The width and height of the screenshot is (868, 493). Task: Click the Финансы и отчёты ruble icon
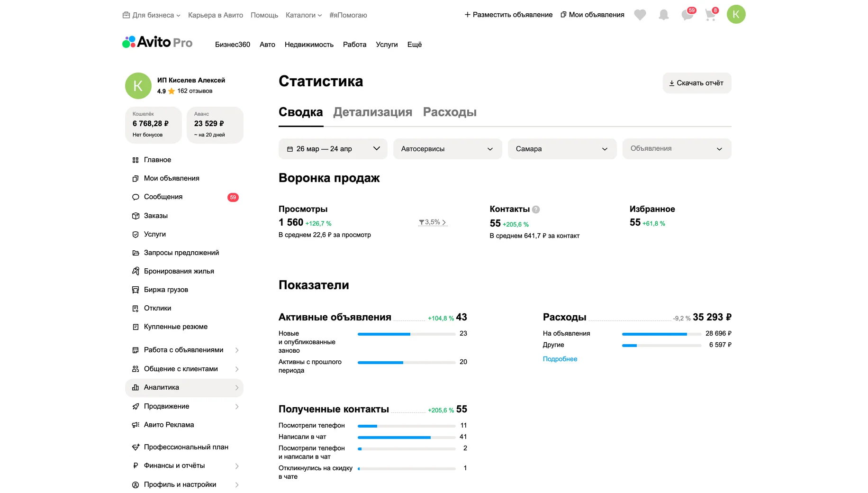136,466
